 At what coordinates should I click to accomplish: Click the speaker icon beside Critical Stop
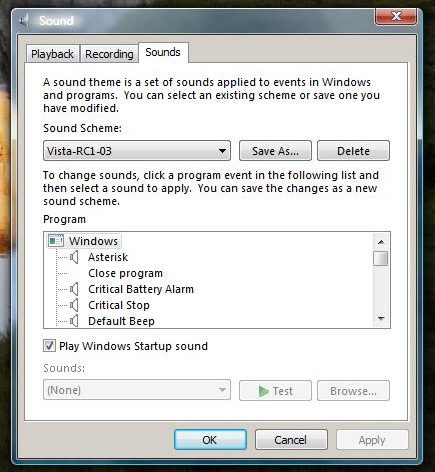tap(74, 305)
